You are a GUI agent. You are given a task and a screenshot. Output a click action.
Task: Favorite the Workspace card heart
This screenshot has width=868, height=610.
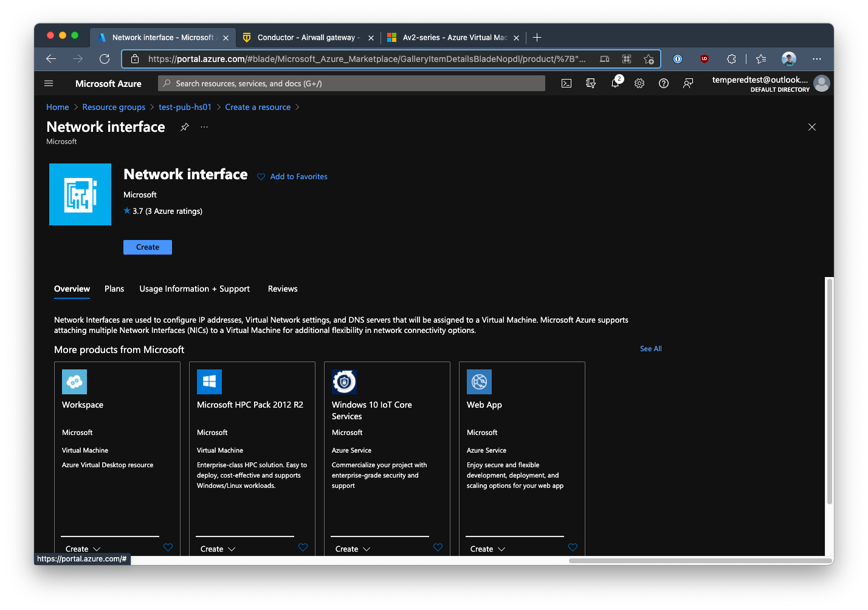[x=168, y=547]
